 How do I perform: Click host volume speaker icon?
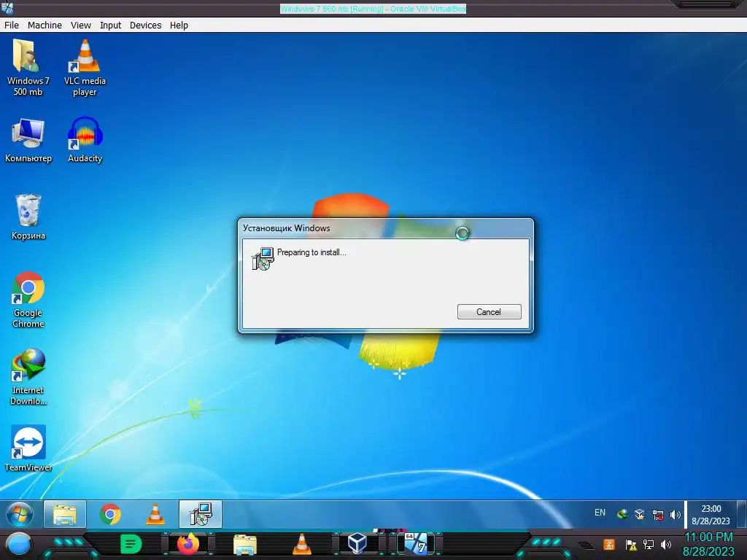(666, 544)
